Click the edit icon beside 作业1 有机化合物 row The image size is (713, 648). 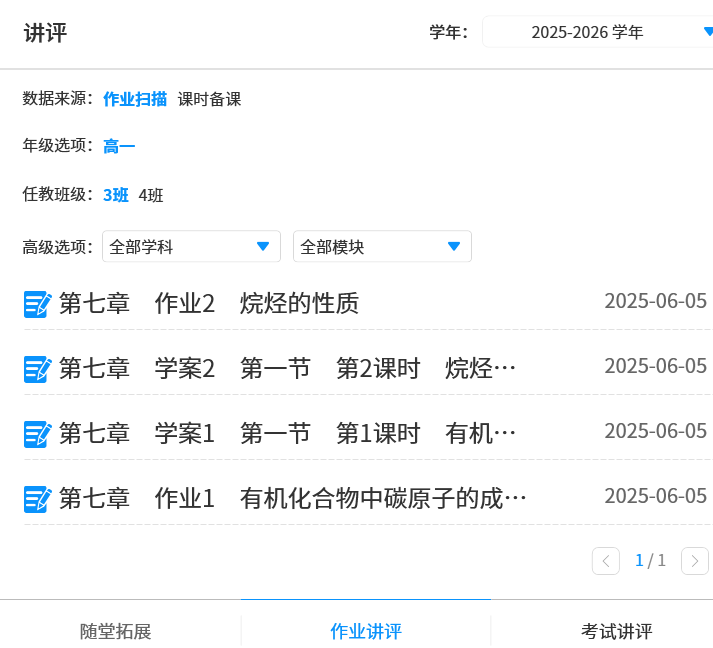[37, 499]
